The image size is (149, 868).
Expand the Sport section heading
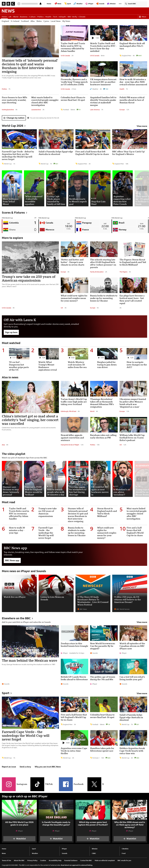point(7,693)
